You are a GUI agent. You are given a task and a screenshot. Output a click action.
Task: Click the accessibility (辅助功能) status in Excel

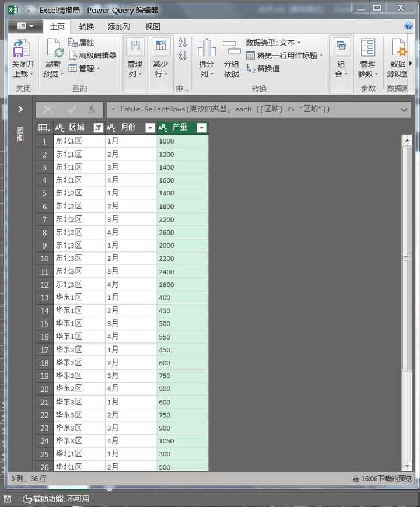(56, 499)
